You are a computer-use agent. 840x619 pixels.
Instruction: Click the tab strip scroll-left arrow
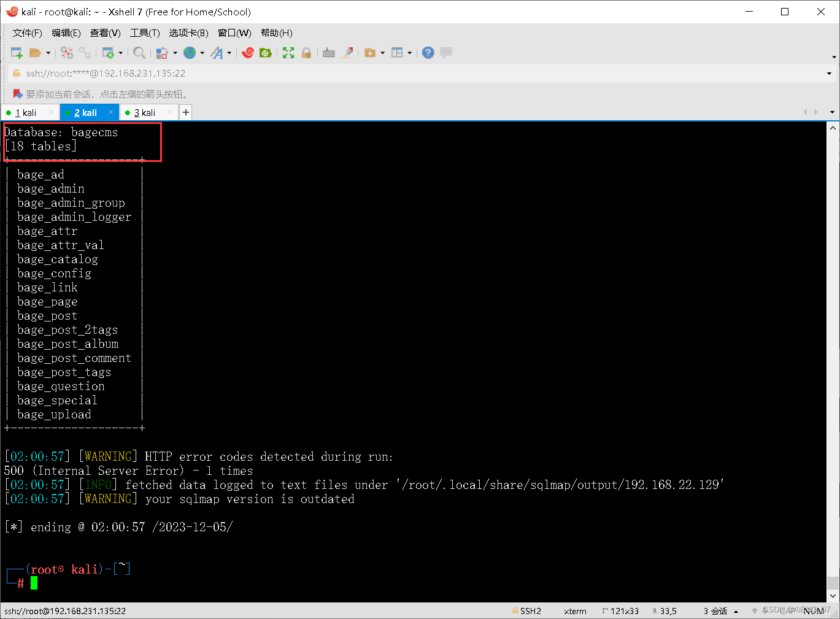(806, 112)
